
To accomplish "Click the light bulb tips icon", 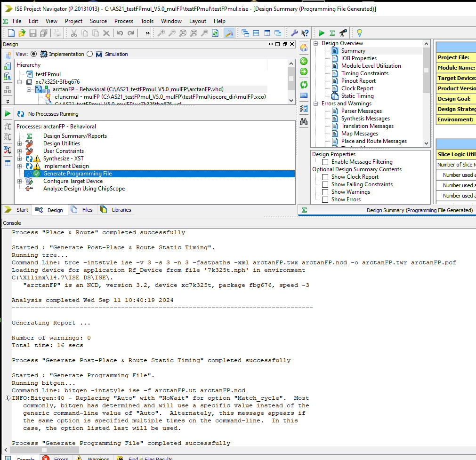I will 359,33.
